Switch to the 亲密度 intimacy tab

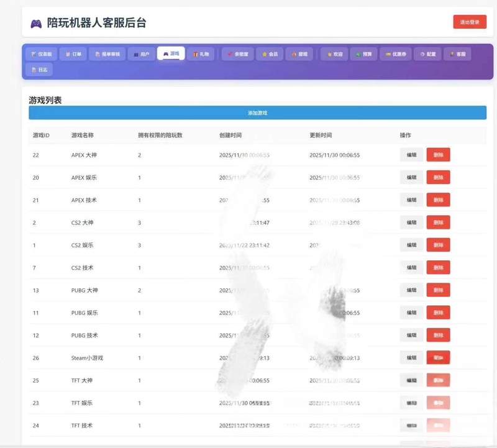(238, 54)
